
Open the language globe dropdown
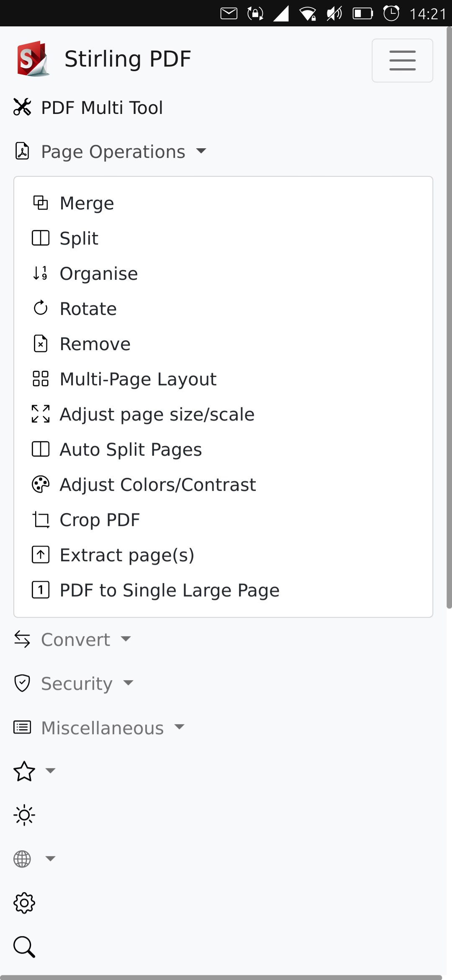click(34, 859)
